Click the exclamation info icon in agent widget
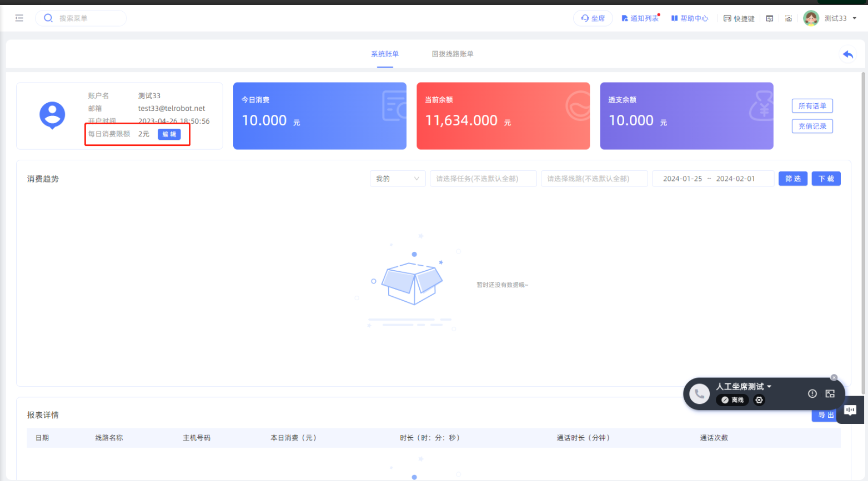 click(812, 393)
